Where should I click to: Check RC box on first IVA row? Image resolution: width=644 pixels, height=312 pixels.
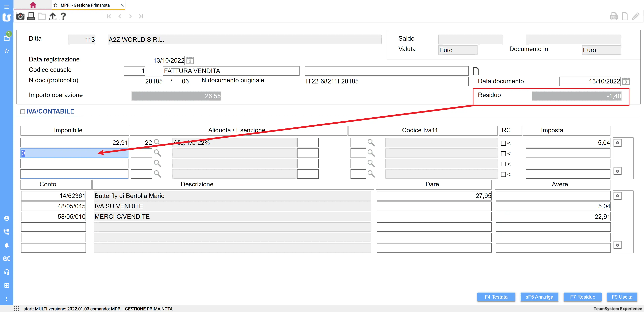[x=503, y=143]
